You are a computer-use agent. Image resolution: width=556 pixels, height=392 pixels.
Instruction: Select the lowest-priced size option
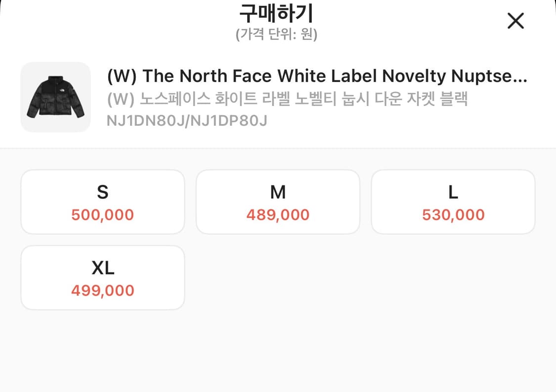(x=278, y=201)
